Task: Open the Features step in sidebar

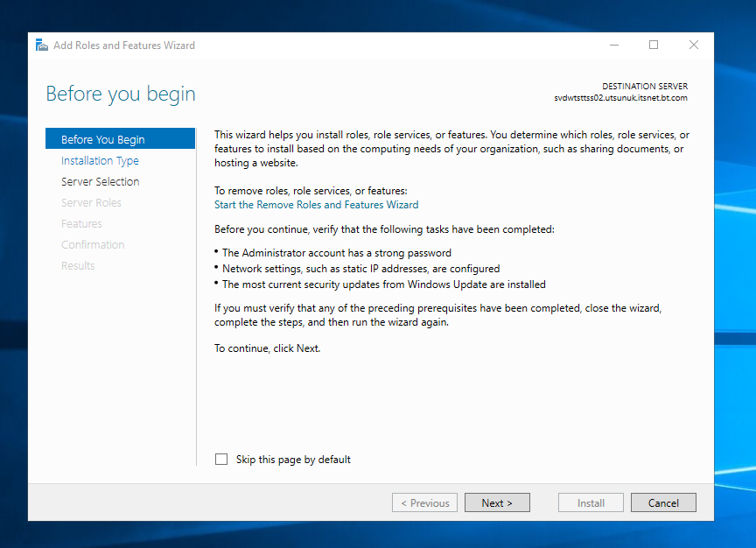Action: pyautogui.click(x=81, y=224)
